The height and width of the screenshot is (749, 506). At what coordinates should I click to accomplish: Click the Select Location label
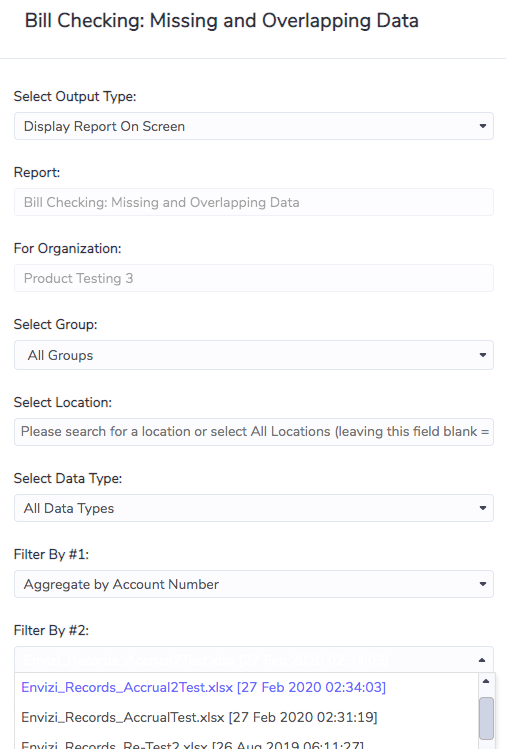tap(63, 402)
